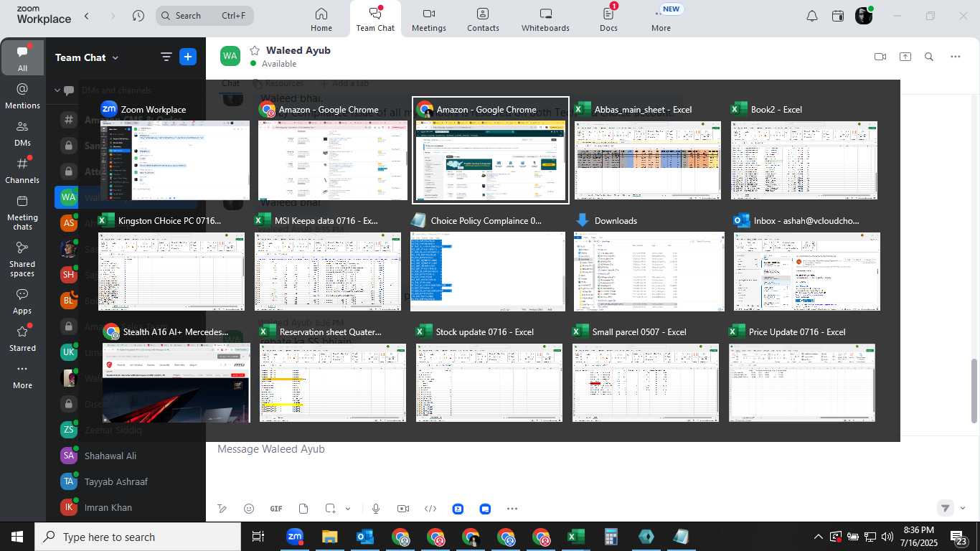Screen dimensions: 980x551
Task: Switch to Price Update 0716 Excel window
Action: coord(802,373)
